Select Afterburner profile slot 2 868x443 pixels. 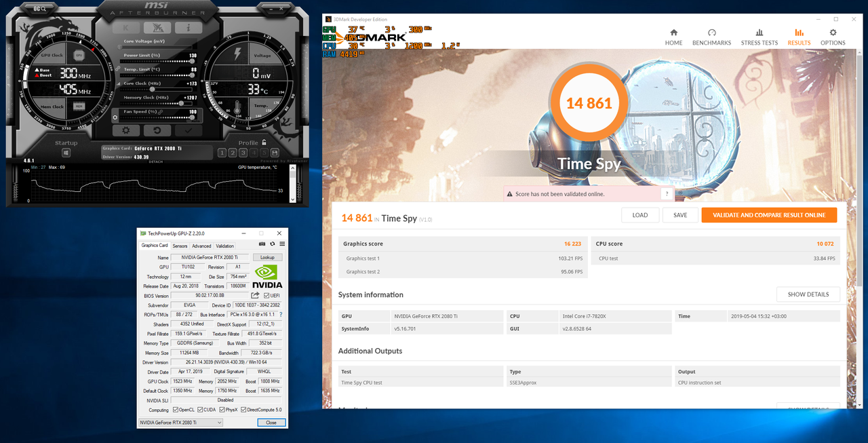233,153
